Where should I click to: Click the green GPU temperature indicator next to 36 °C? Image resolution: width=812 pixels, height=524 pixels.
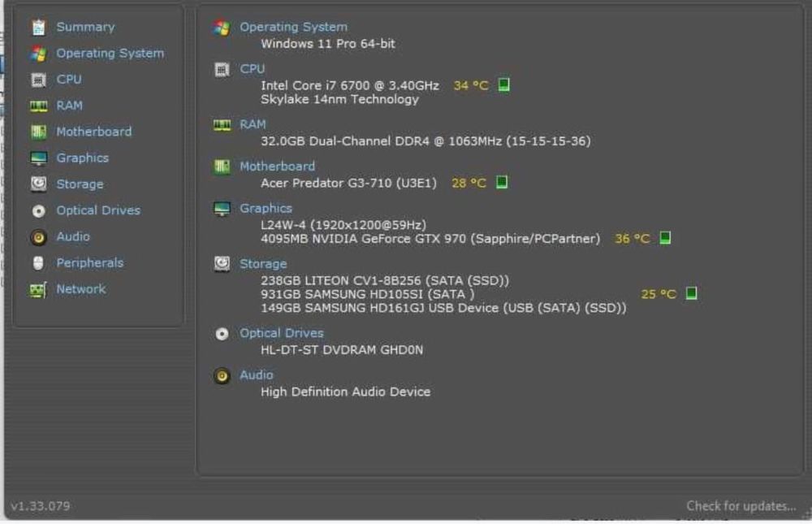coord(666,238)
